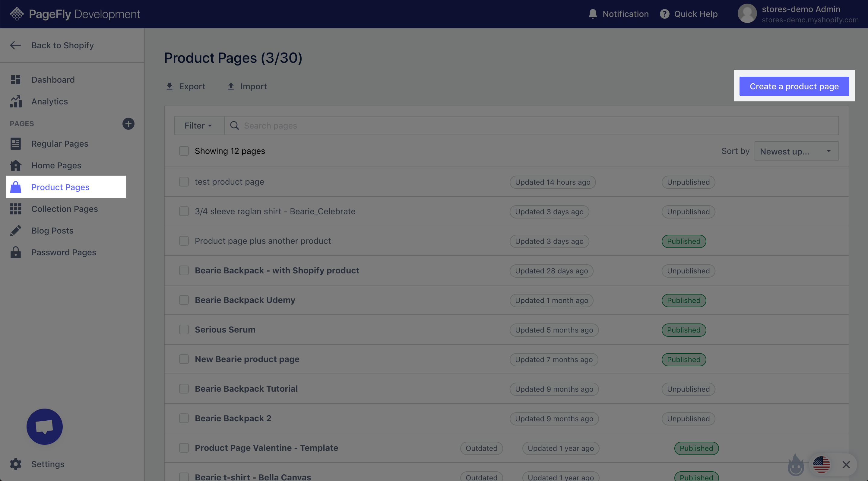The image size is (868, 481).
Task: Click Unpublished badge on test product page
Action: 688,182
